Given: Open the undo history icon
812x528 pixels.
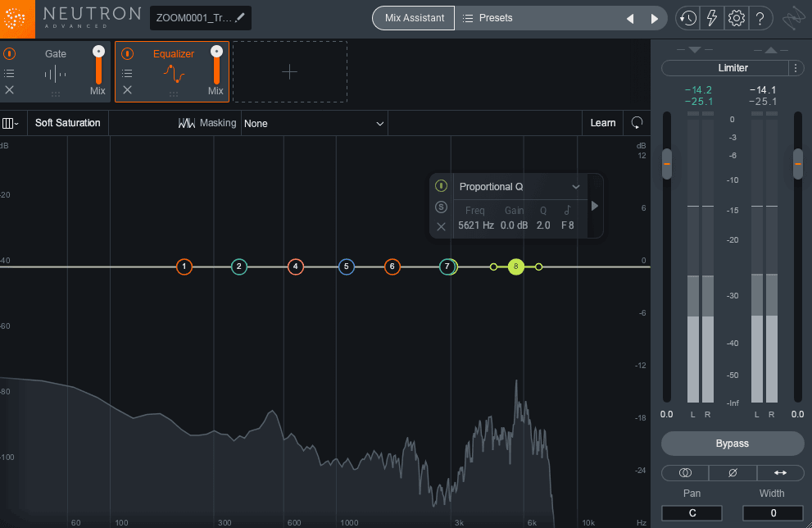Looking at the screenshot, I should (x=687, y=19).
